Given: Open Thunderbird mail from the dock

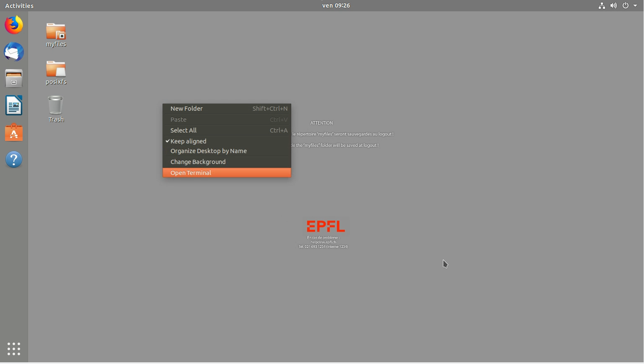Looking at the screenshot, I should click(x=14, y=52).
